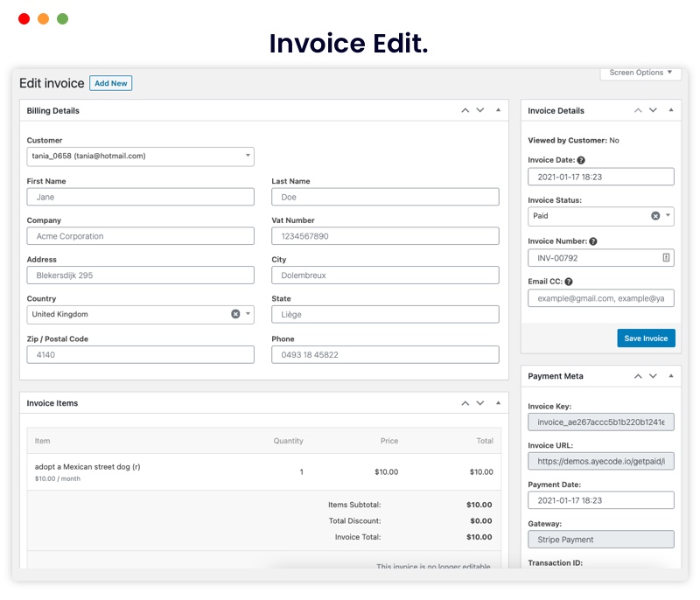Screen dimensions: 700x600
Task: Collapse the Billing Details panel
Action: coord(498,110)
